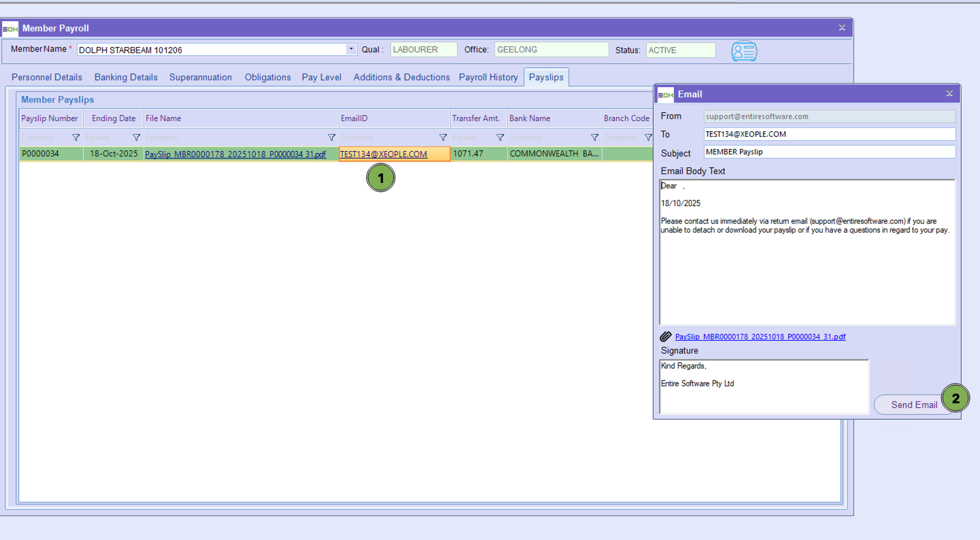980x540 pixels.
Task: Open the payslip PDF link in grid
Action: 235,154
